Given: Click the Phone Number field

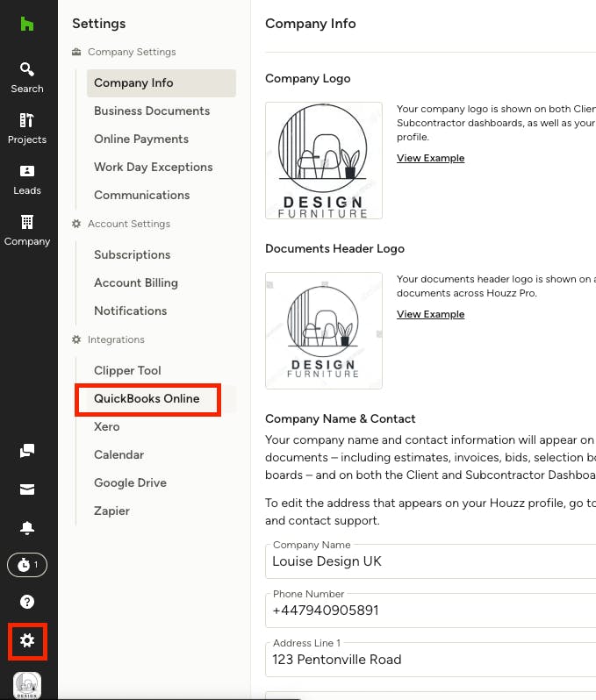Looking at the screenshot, I should point(431,611).
